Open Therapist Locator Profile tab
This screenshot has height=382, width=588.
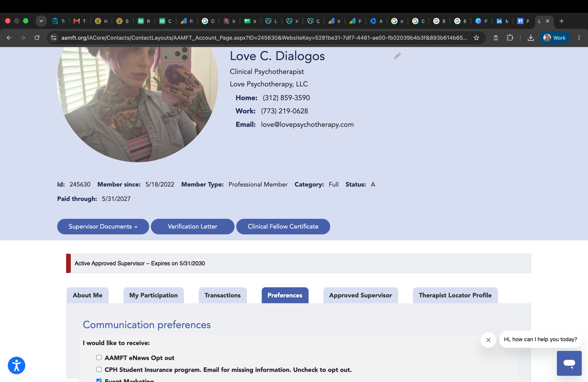coord(455,295)
